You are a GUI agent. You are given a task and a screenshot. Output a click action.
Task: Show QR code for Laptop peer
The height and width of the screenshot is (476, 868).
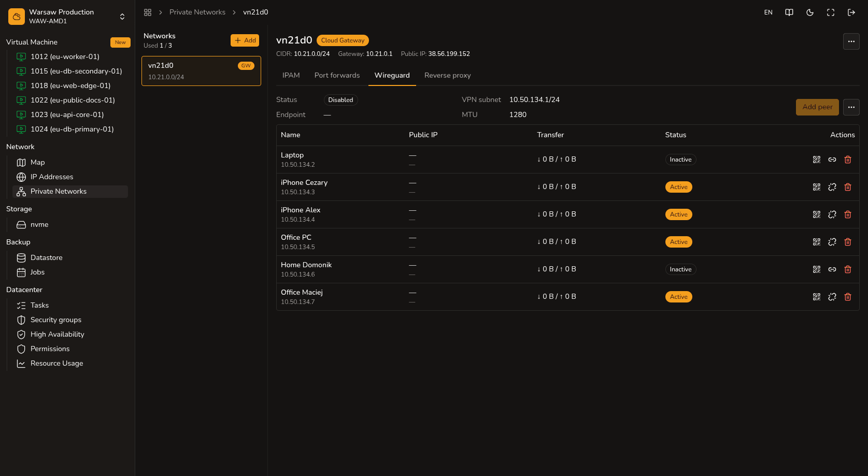pyautogui.click(x=817, y=160)
